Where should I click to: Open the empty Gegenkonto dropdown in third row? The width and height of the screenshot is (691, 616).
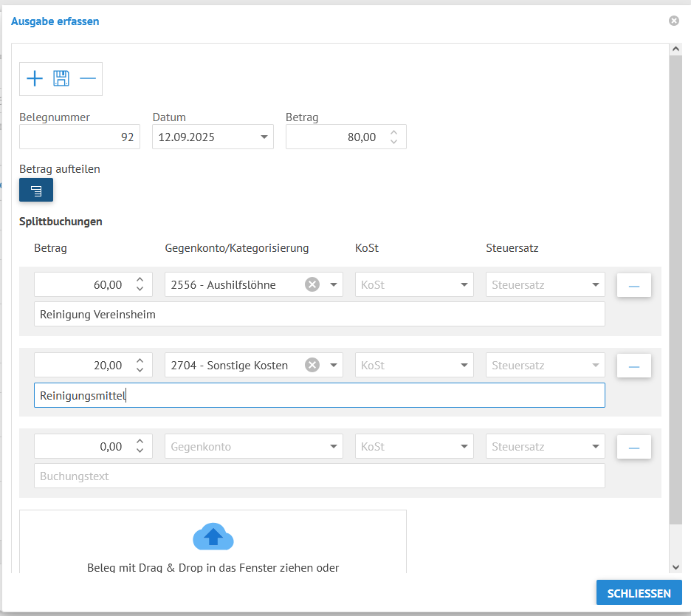334,446
